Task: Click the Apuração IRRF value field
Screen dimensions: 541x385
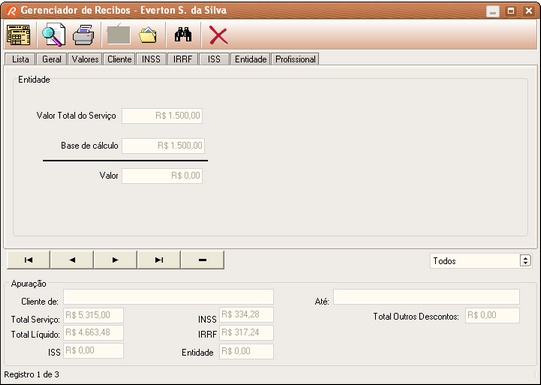Action: point(246,333)
